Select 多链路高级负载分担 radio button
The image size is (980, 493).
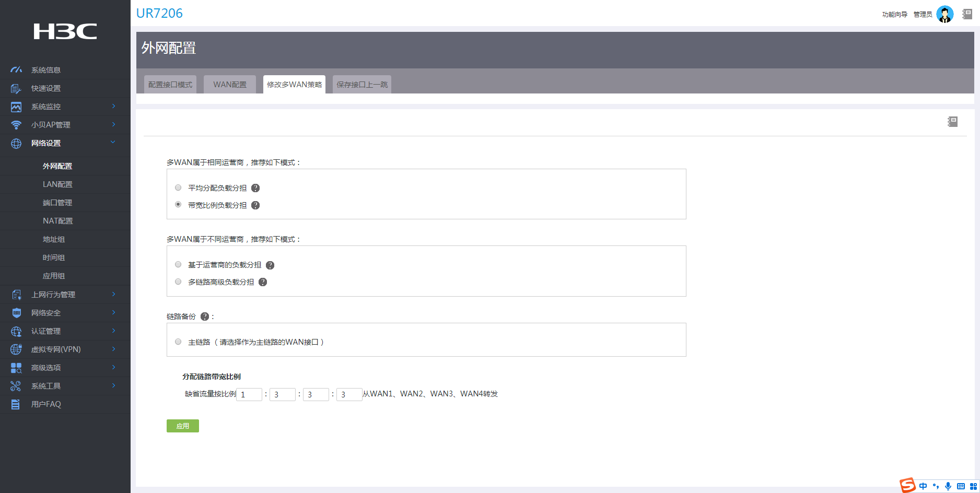coord(178,281)
